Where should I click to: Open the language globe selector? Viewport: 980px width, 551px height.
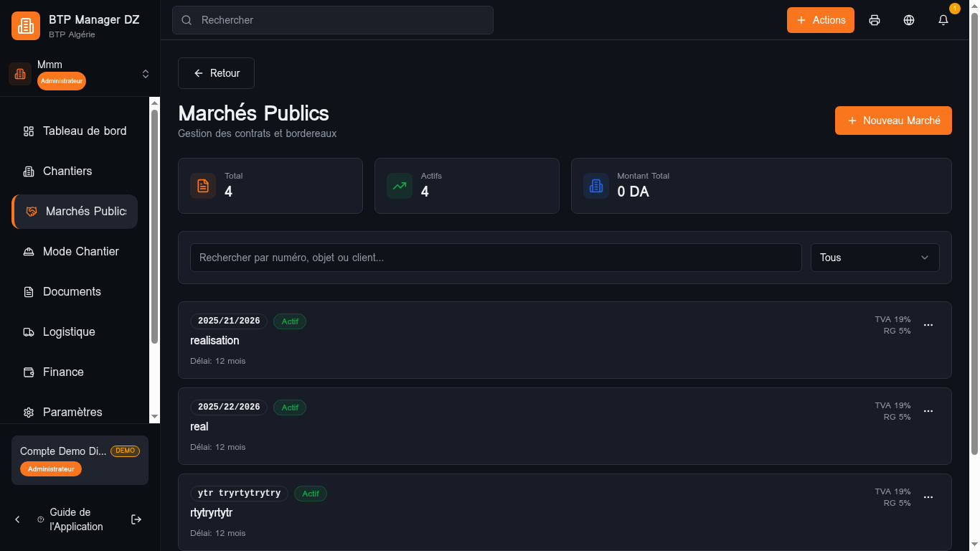point(909,20)
